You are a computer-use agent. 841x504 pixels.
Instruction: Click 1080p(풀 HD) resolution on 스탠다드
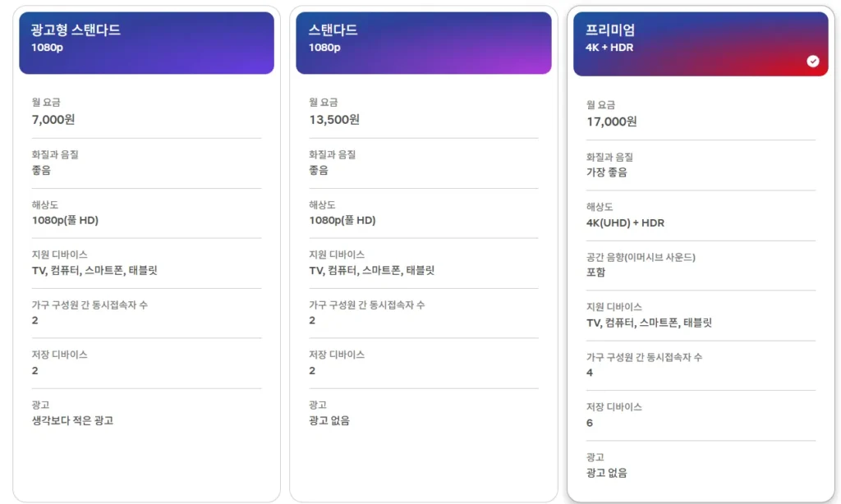click(336, 219)
